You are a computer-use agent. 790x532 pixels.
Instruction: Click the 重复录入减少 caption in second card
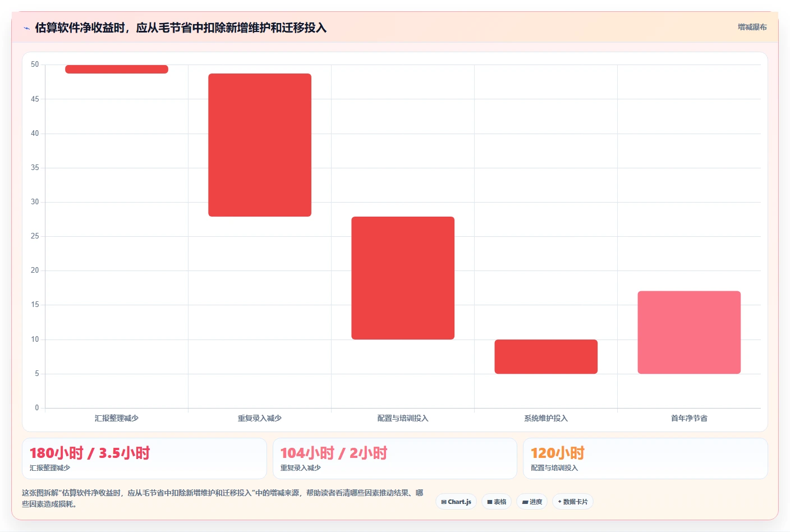point(301,467)
